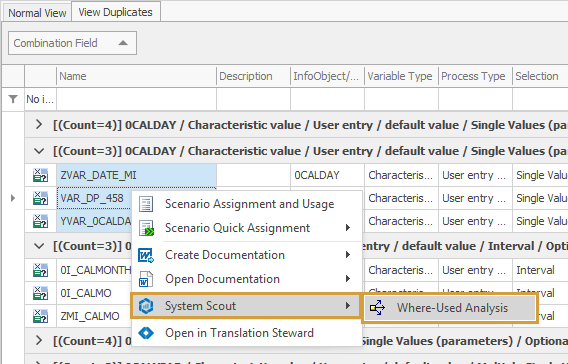Image resolution: width=568 pixels, height=364 pixels.
Task: Sort by the Name column header
Action: click(x=136, y=76)
